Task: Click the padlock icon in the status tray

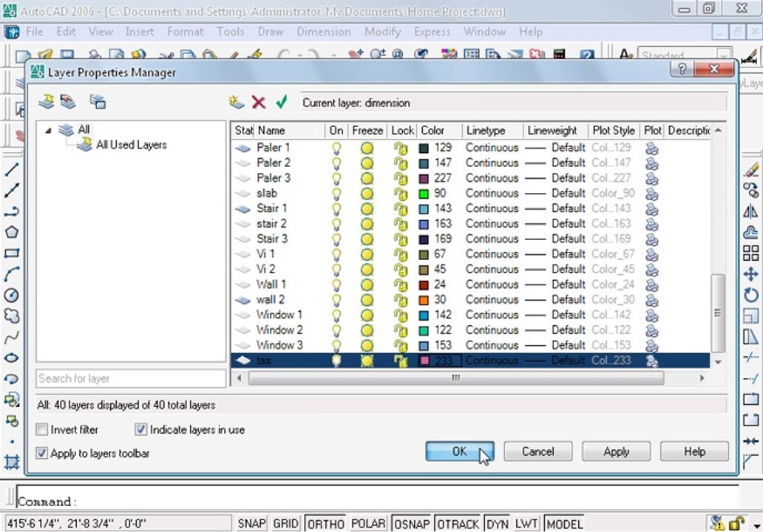Action: pos(737,522)
